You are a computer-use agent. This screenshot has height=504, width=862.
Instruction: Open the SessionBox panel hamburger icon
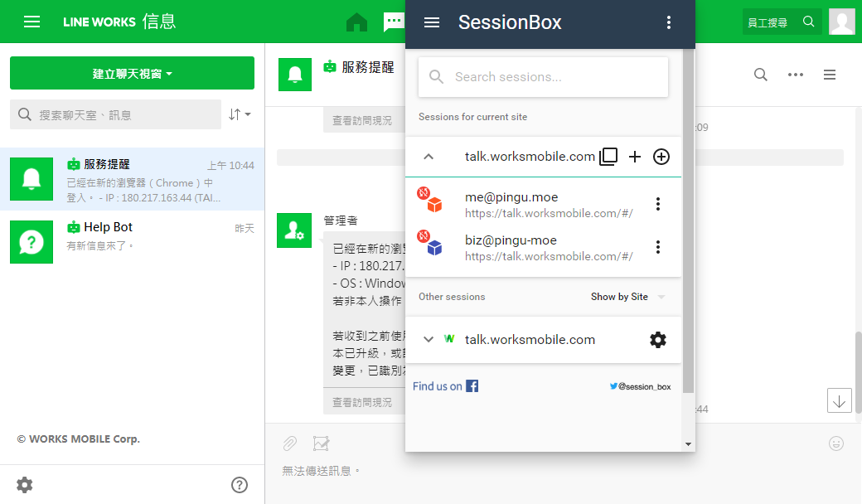click(x=432, y=22)
